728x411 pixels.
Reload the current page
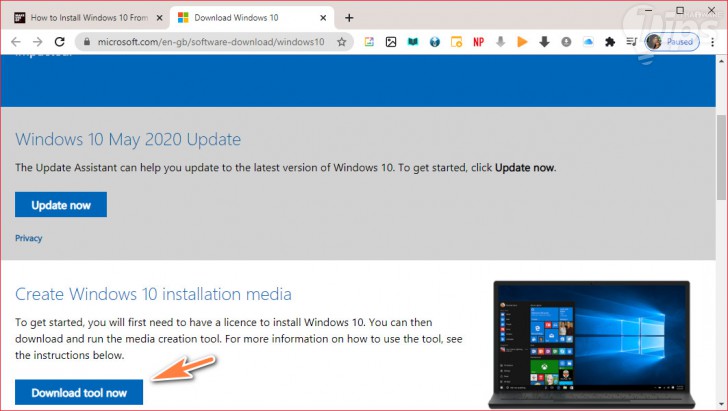[x=59, y=42]
